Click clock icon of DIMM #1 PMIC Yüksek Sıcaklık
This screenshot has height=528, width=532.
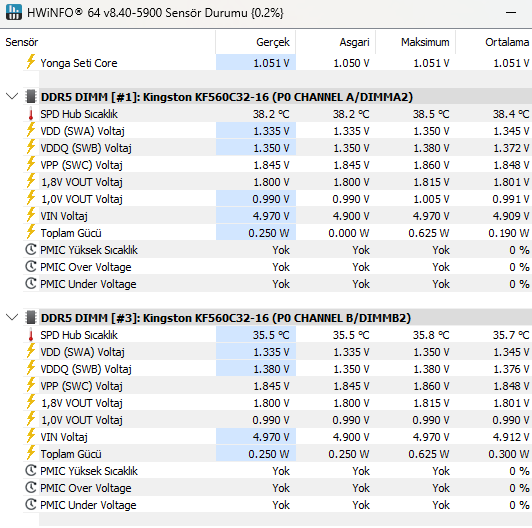(x=31, y=250)
